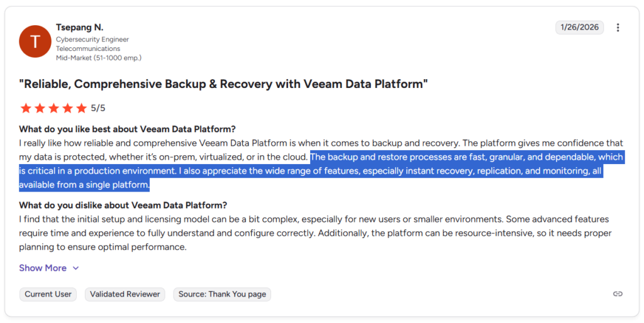Select the Validated Reviewer badge

coord(125,294)
